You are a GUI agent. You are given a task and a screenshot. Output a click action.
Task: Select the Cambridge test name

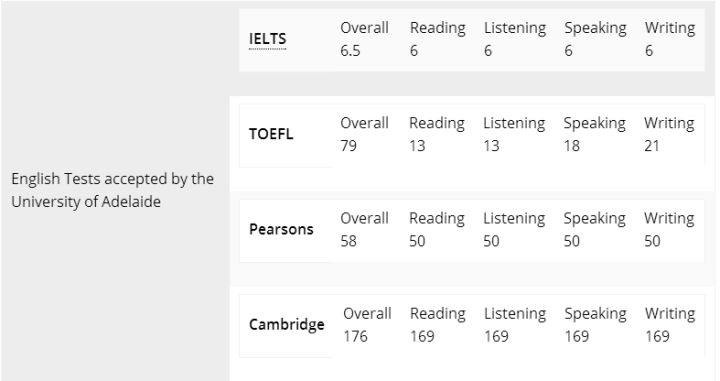tap(287, 325)
